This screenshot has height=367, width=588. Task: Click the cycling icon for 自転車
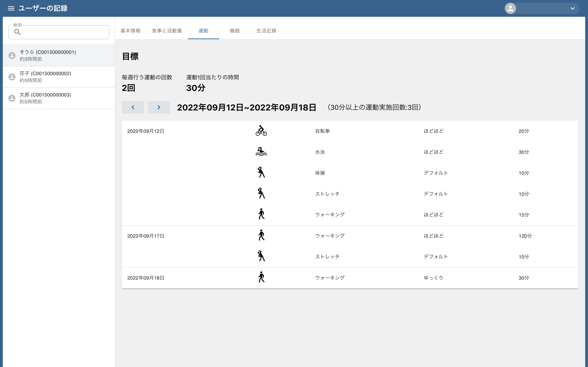click(x=261, y=131)
